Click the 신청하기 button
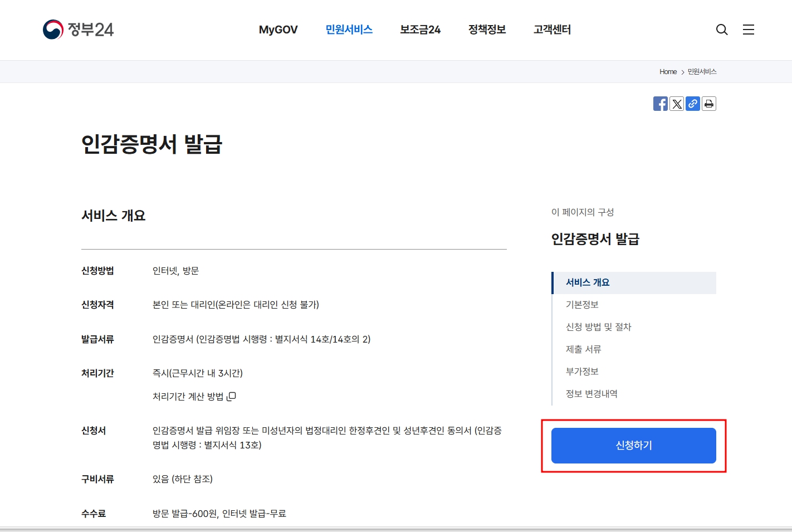Viewport: 792px width, 532px height. [x=634, y=445]
